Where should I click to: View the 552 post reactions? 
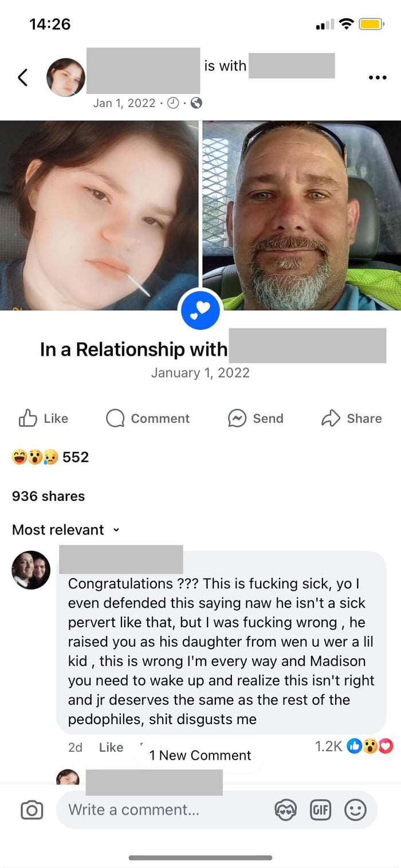tap(50, 457)
